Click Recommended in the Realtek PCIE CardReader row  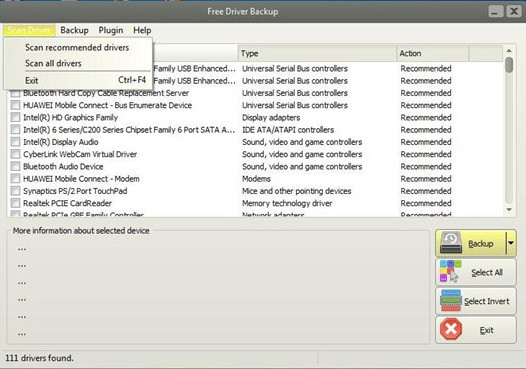[x=426, y=203]
